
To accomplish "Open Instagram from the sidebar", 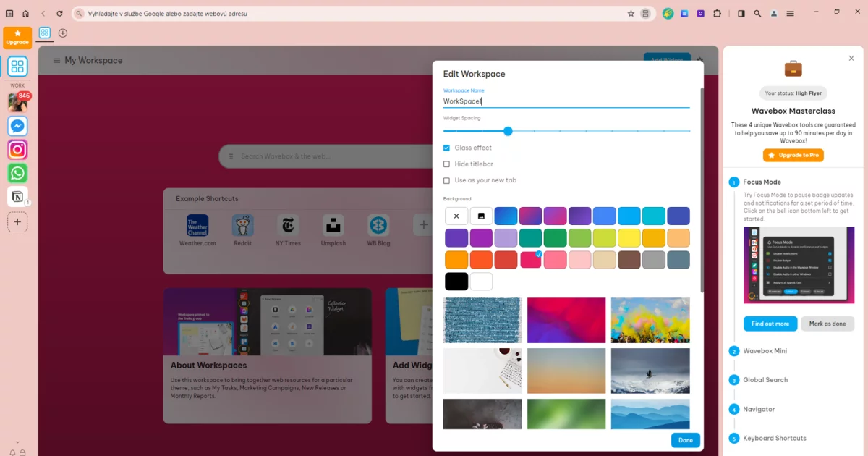I will 17,149.
